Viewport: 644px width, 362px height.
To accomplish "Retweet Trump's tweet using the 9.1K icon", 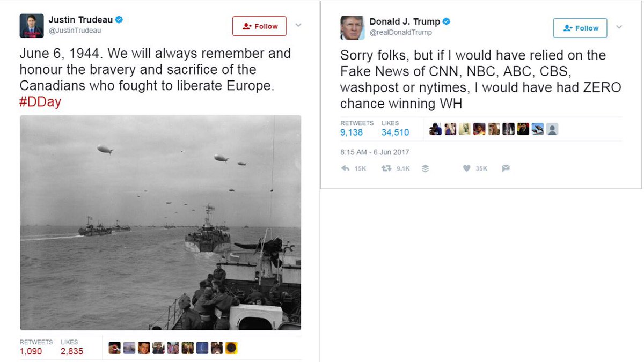I will pos(386,168).
